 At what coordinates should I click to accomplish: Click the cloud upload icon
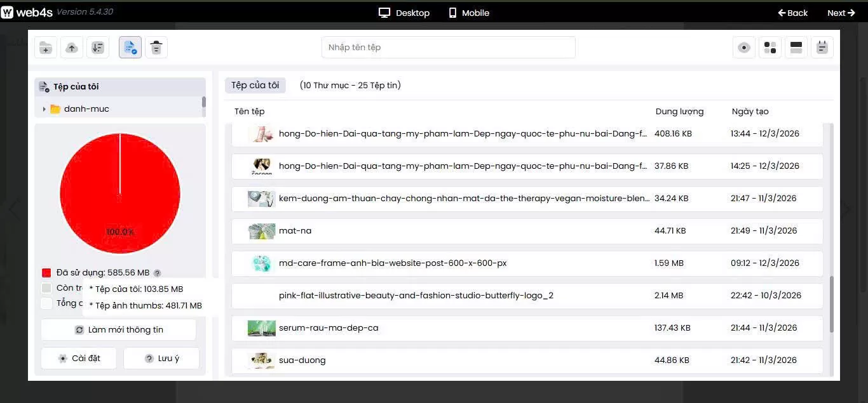point(72,48)
